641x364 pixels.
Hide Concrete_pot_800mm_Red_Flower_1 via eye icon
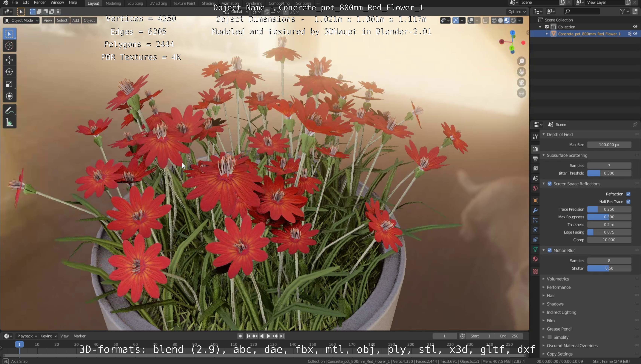(x=635, y=34)
